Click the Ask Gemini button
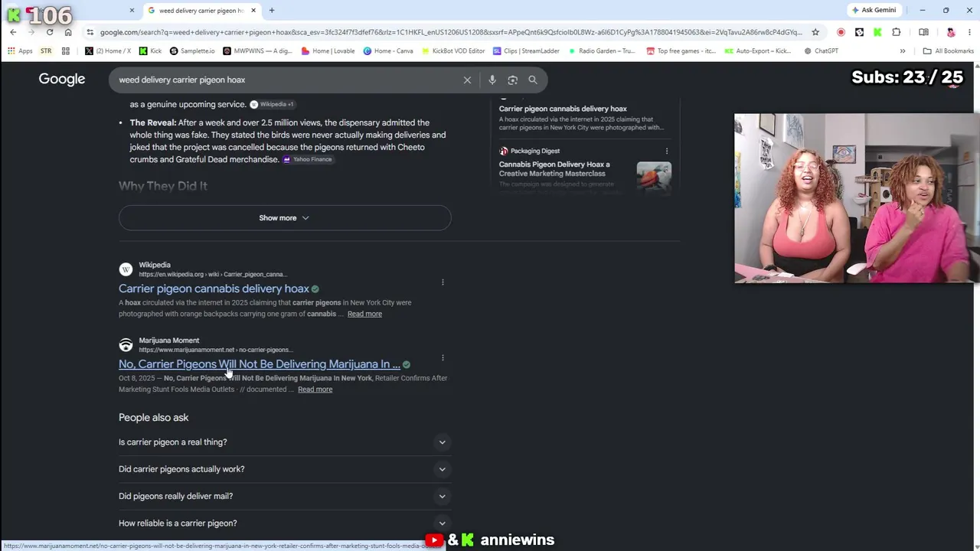 tap(874, 10)
